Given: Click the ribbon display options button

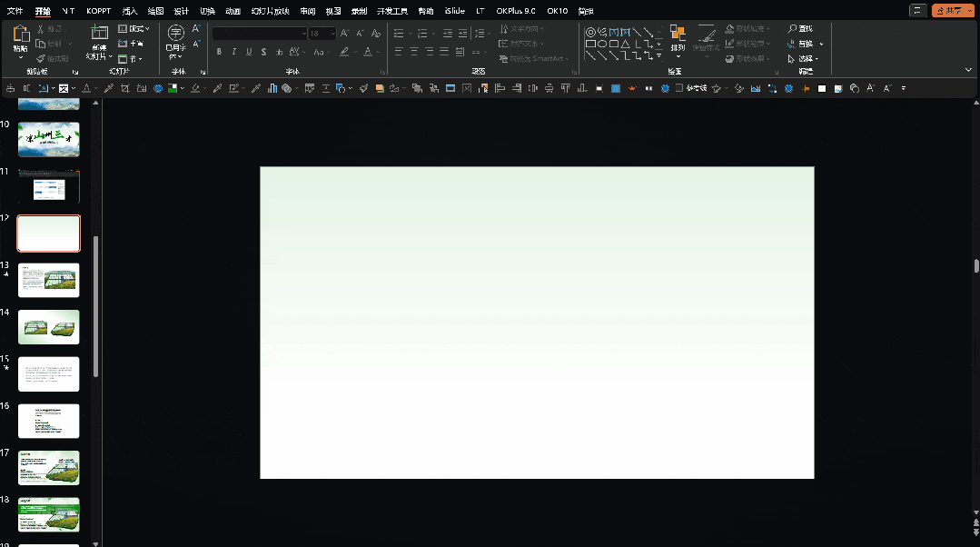Looking at the screenshot, I should click(x=917, y=11).
